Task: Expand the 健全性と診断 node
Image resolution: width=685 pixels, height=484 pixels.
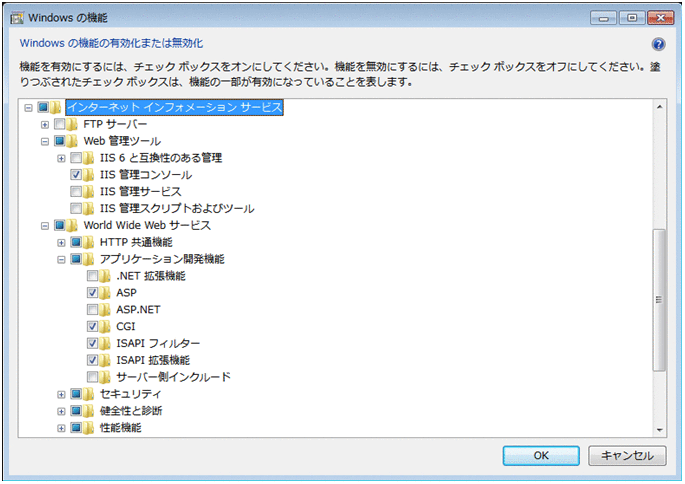Action: pyautogui.click(x=61, y=411)
